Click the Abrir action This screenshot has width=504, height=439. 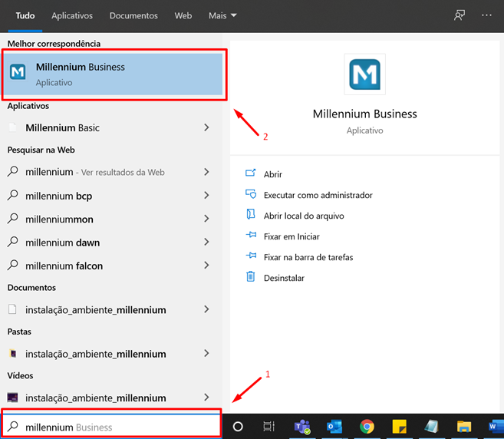coord(272,174)
